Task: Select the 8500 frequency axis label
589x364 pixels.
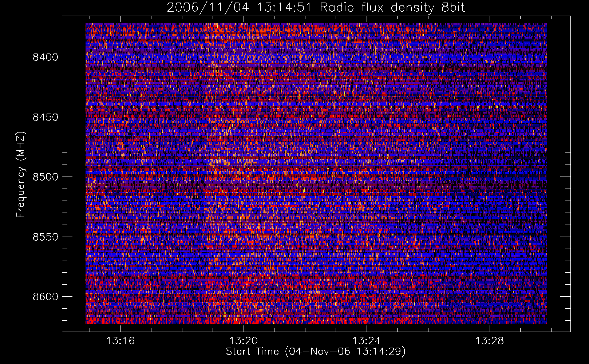Action: (x=46, y=177)
